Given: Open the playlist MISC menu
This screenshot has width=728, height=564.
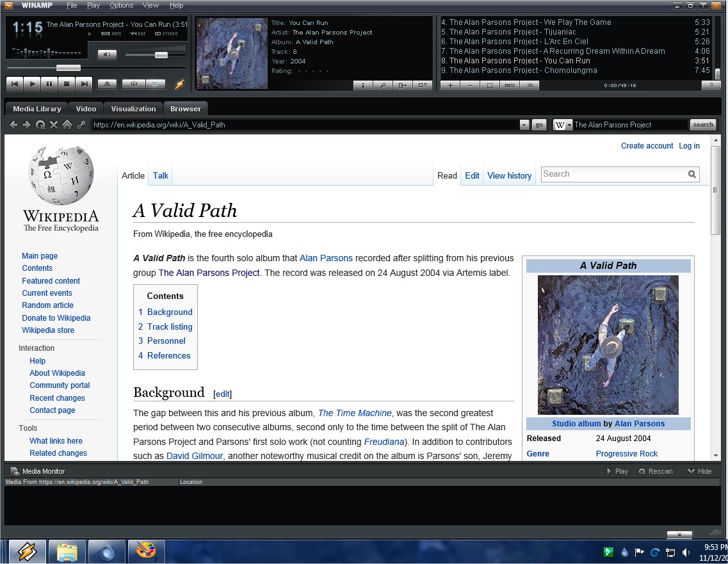Looking at the screenshot, I should (x=510, y=85).
